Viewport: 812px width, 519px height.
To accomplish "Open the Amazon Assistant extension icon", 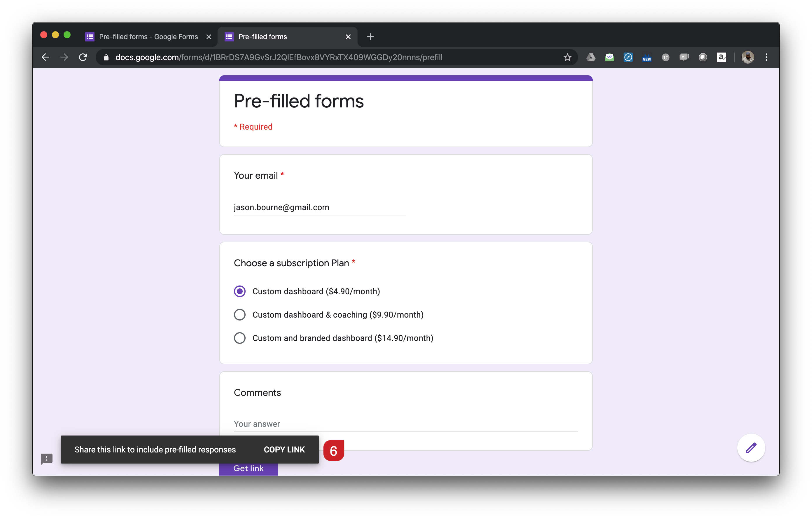I will coord(721,58).
